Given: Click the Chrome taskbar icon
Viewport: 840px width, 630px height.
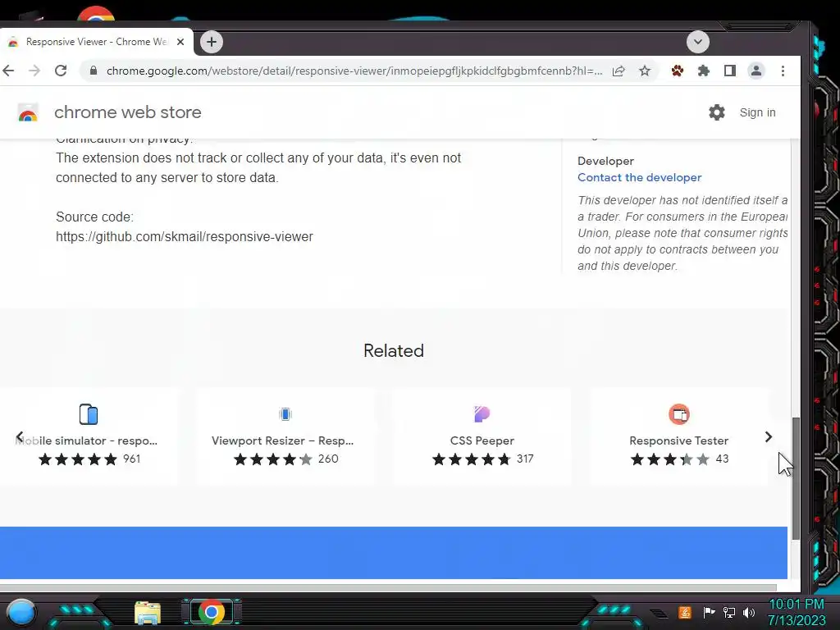Looking at the screenshot, I should (211, 612).
